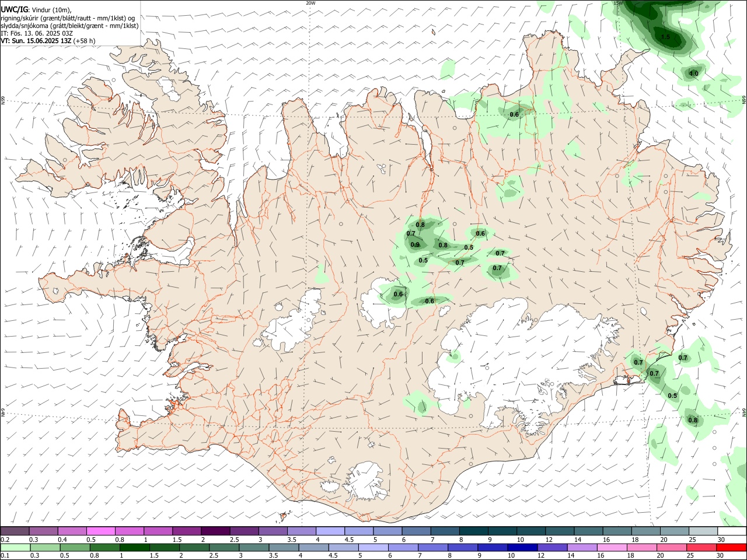Click the 0.2 label in the upper legend
The image size is (747, 560).
coord(5,540)
